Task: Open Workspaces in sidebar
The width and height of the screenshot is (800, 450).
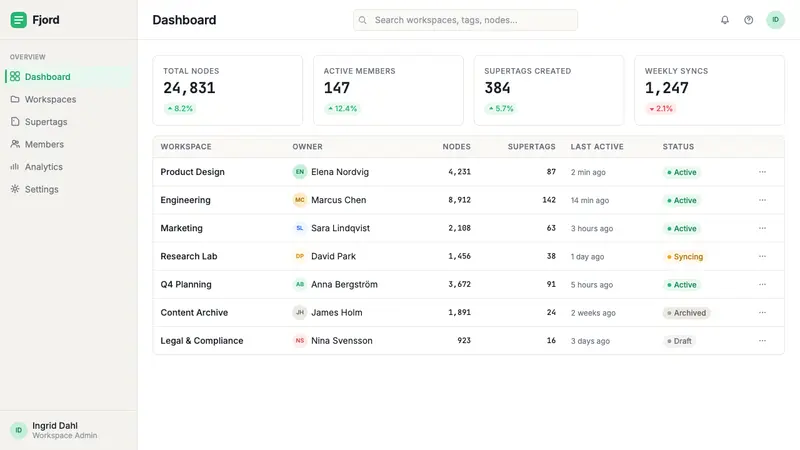Action: point(68,99)
